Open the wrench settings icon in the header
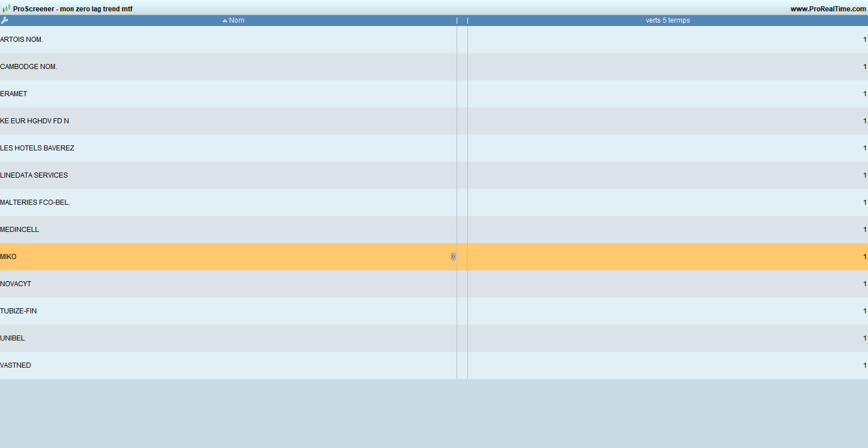Image resolution: width=868 pixels, height=448 pixels. point(5,20)
